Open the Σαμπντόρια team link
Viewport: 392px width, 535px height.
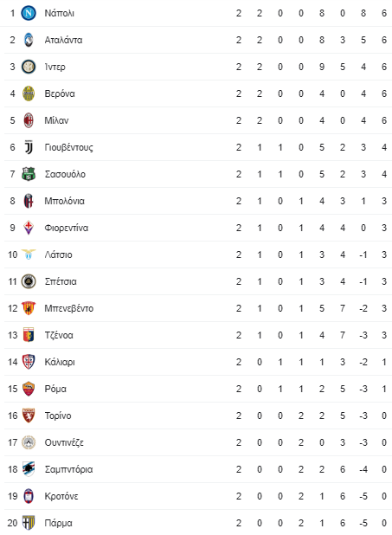coord(69,469)
